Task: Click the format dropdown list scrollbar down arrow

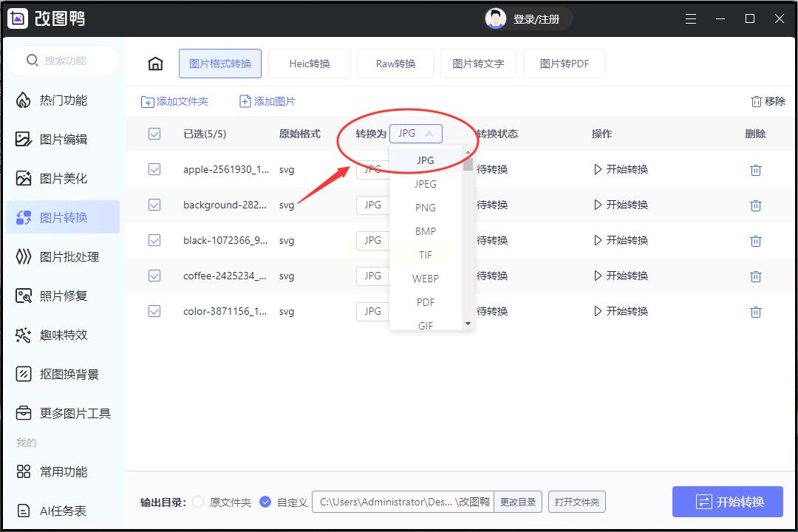Action: (x=468, y=324)
